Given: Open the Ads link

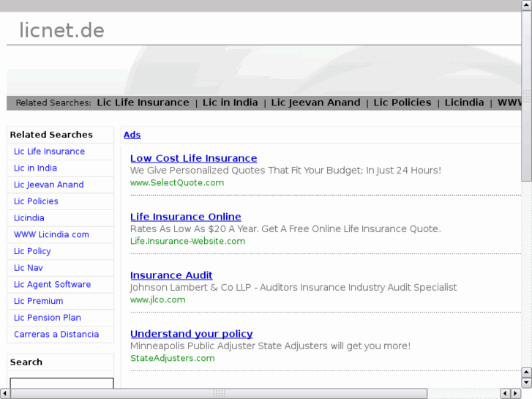Looking at the screenshot, I should 132,135.
